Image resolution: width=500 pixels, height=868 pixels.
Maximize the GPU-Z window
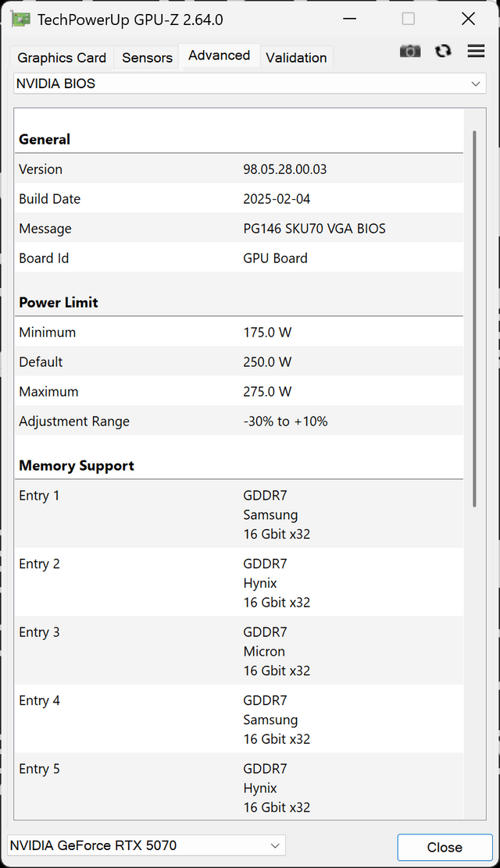pyautogui.click(x=409, y=19)
